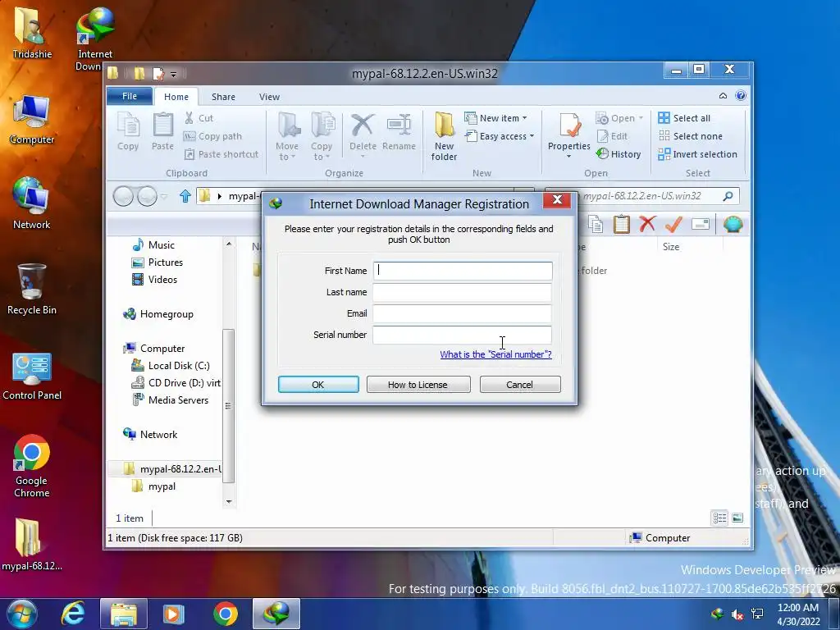Click navigation pane scrollbar down arrow
Image resolution: width=840 pixels, height=630 pixels.
229,501
